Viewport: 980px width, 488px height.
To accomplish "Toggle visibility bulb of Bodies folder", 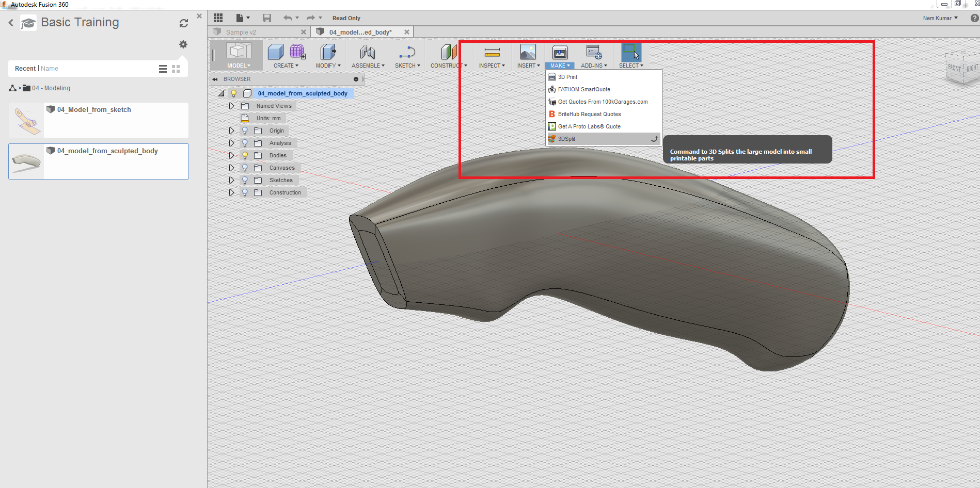I will (x=245, y=155).
